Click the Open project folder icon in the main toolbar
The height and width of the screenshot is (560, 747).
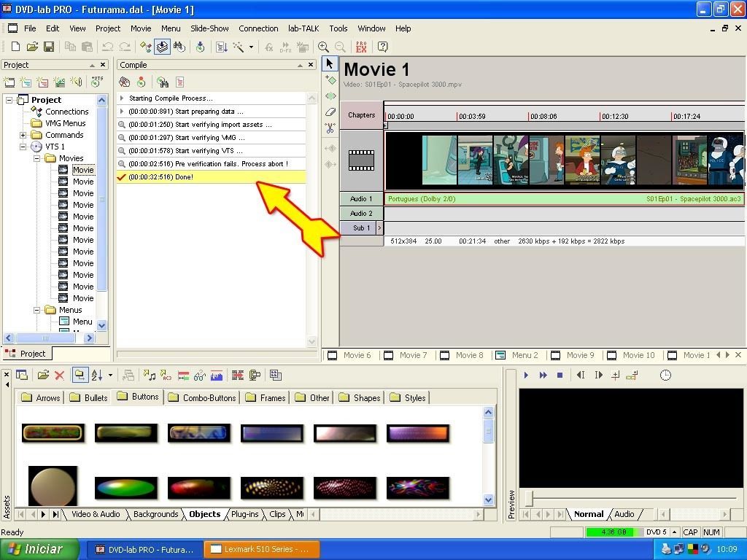[32, 47]
